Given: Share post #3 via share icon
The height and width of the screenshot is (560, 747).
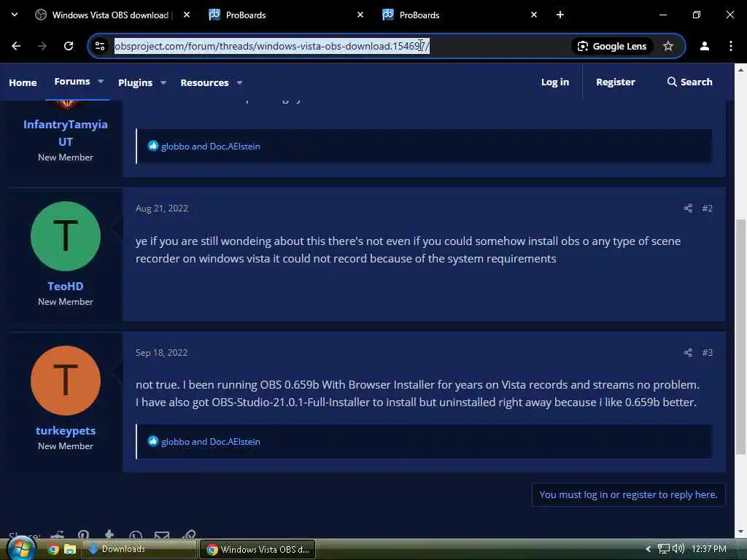Looking at the screenshot, I should [688, 352].
